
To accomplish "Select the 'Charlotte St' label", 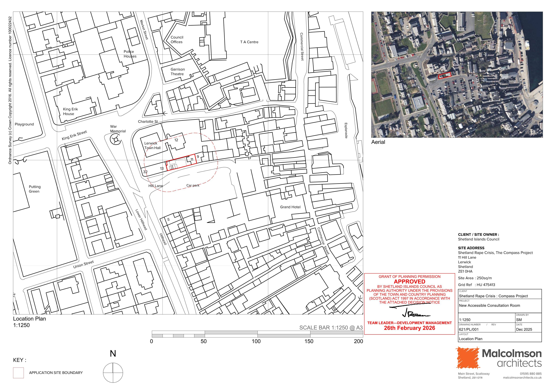I will coord(148,122).
